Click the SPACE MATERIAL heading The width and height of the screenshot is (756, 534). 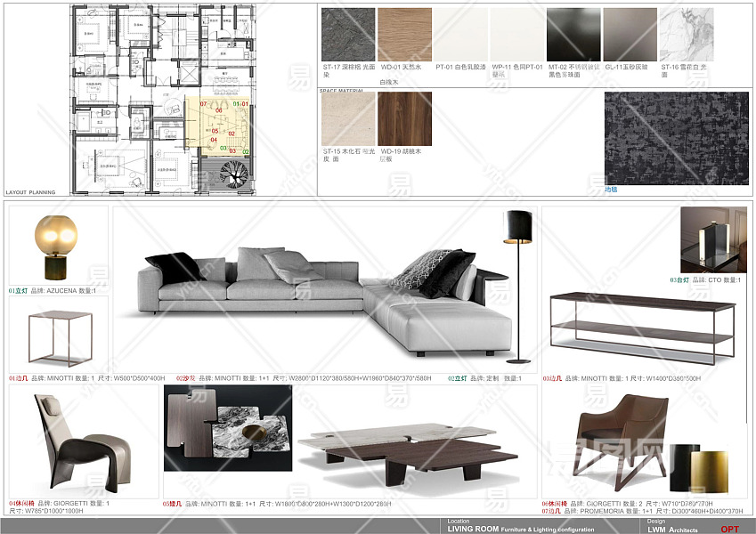[341, 91]
